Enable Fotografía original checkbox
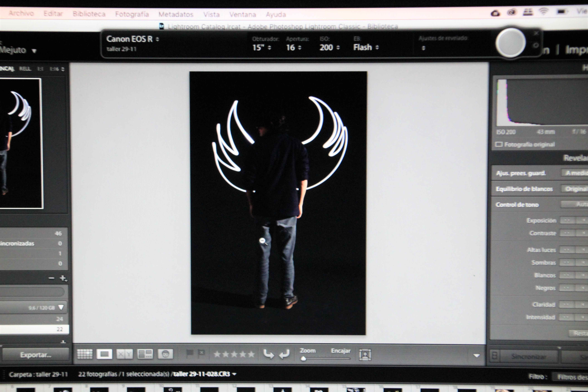The image size is (588, 392). [499, 144]
